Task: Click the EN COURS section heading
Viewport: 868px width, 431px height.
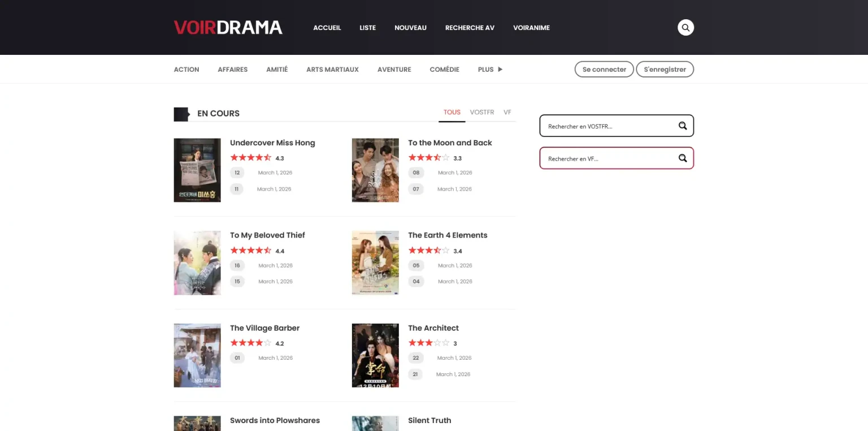Action: (218, 114)
